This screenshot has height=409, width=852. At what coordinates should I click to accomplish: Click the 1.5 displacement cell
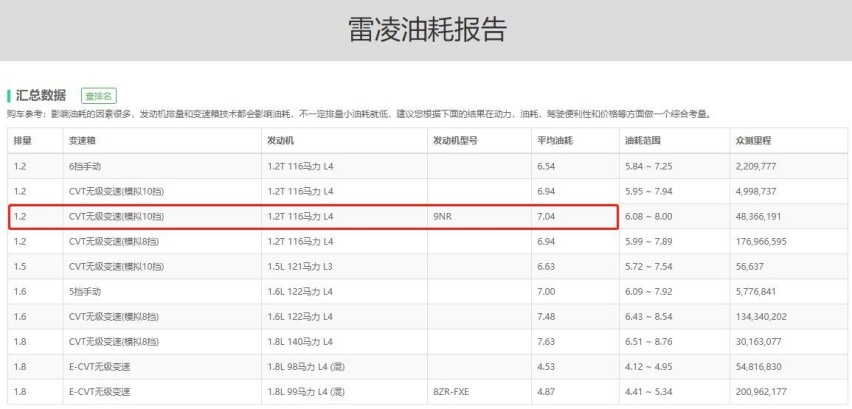point(20,267)
